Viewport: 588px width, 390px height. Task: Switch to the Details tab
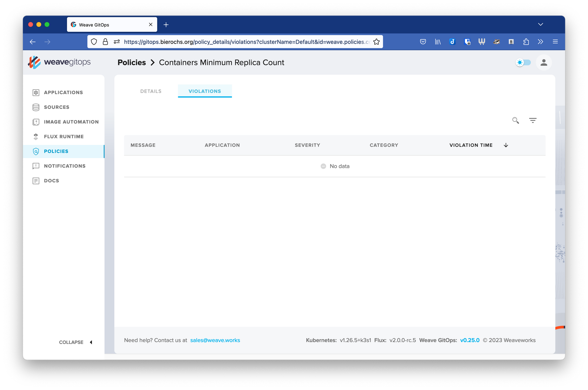point(151,91)
